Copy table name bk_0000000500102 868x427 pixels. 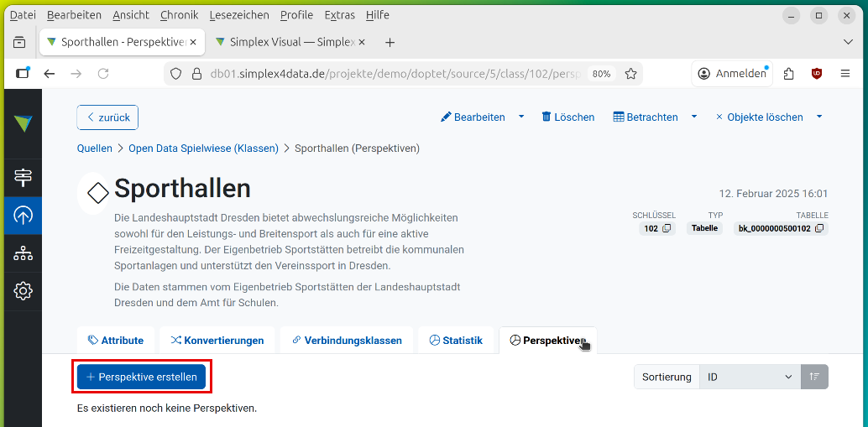coord(819,228)
